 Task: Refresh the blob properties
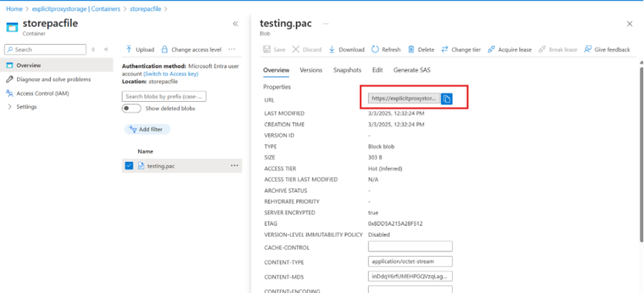(386, 49)
